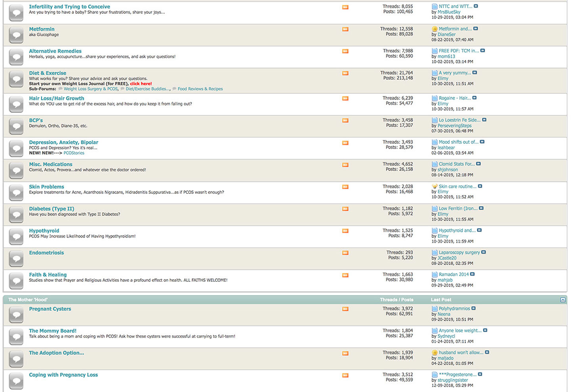Go to last post icon beside Ramadan 2014
This screenshot has width=571, height=392.
pos(472,274)
